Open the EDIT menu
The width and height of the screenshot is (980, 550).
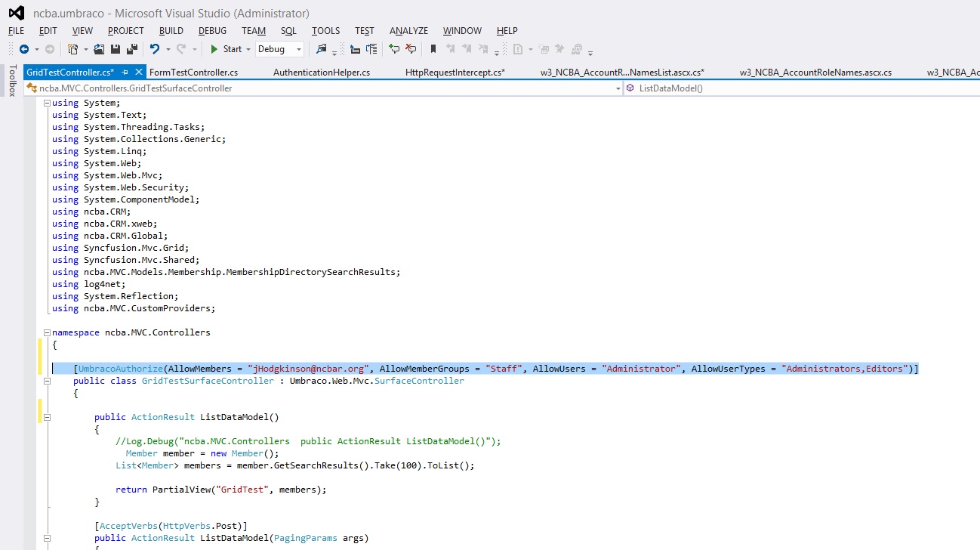(48, 31)
